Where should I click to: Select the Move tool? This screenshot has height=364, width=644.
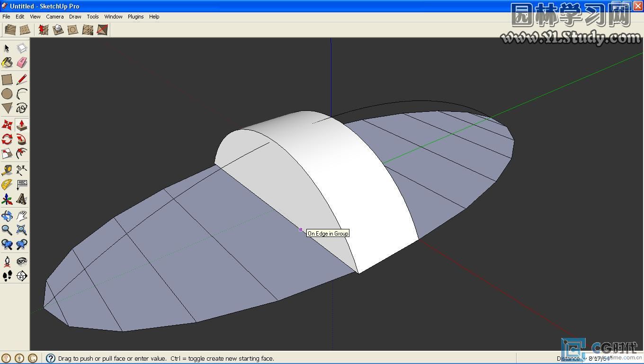click(x=7, y=125)
